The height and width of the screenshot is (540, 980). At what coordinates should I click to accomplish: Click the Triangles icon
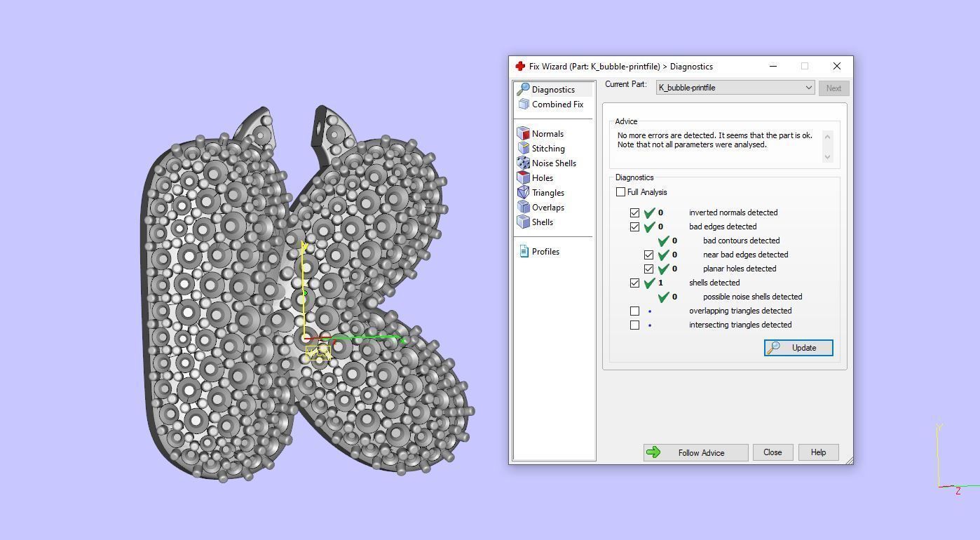click(523, 192)
